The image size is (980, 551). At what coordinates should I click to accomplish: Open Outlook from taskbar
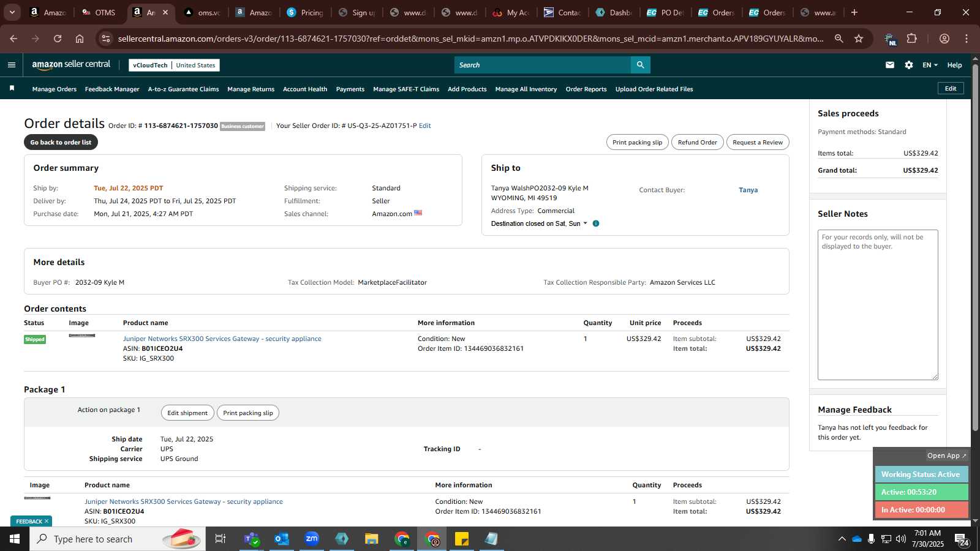pyautogui.click(x=282, y=539)
